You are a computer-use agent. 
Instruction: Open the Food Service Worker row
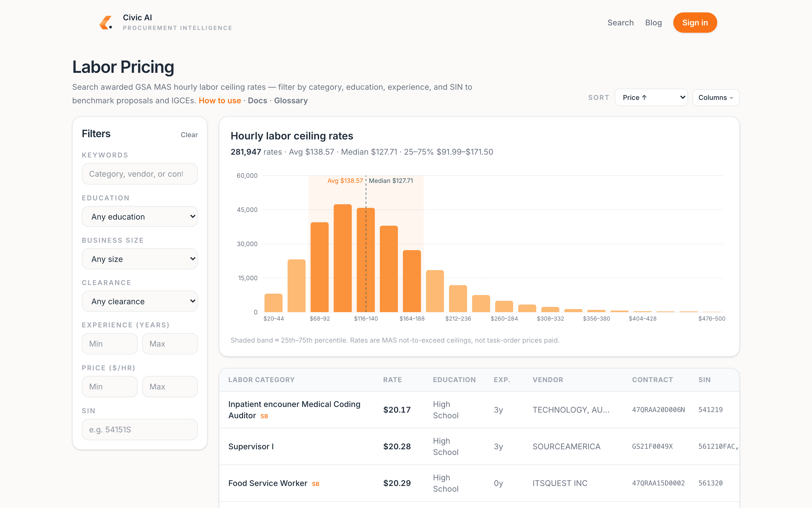coord(479,483)
